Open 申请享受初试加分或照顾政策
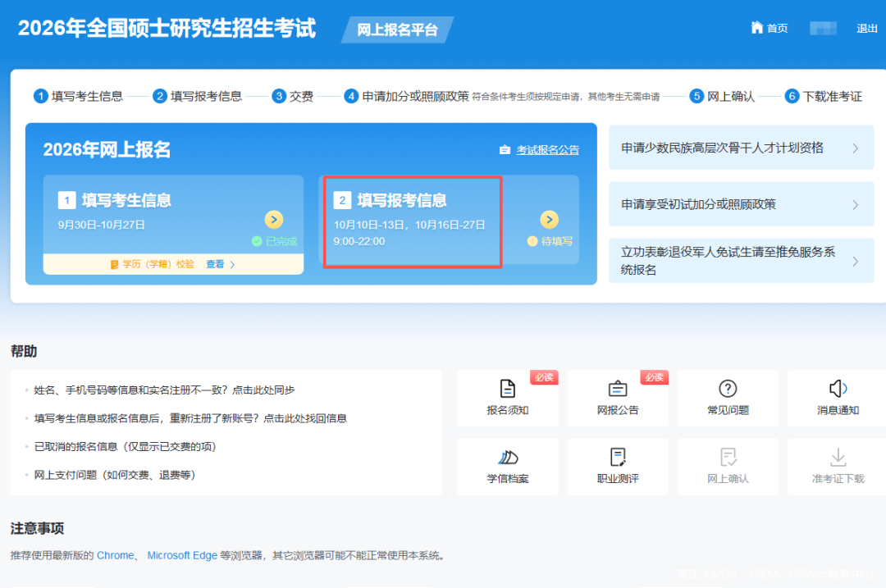 741,204
